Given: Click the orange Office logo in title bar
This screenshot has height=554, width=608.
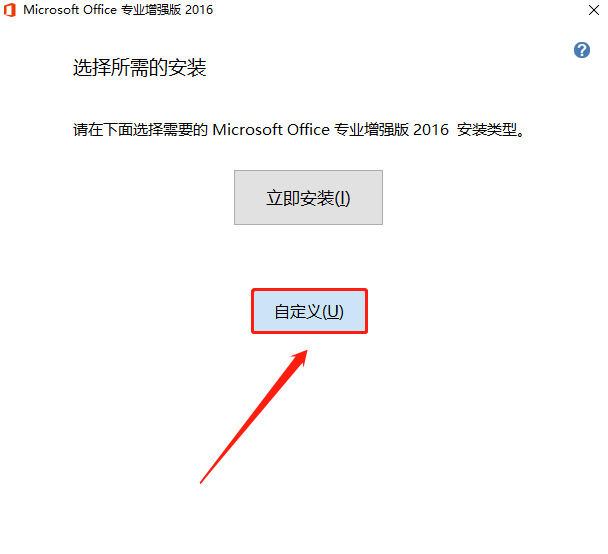Looking at the screenshot, I should coord(10,10).
